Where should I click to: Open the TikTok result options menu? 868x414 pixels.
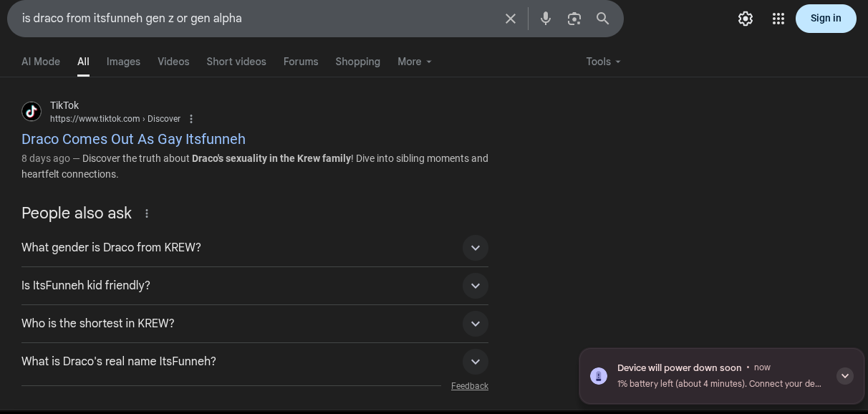tap(191, 119)
